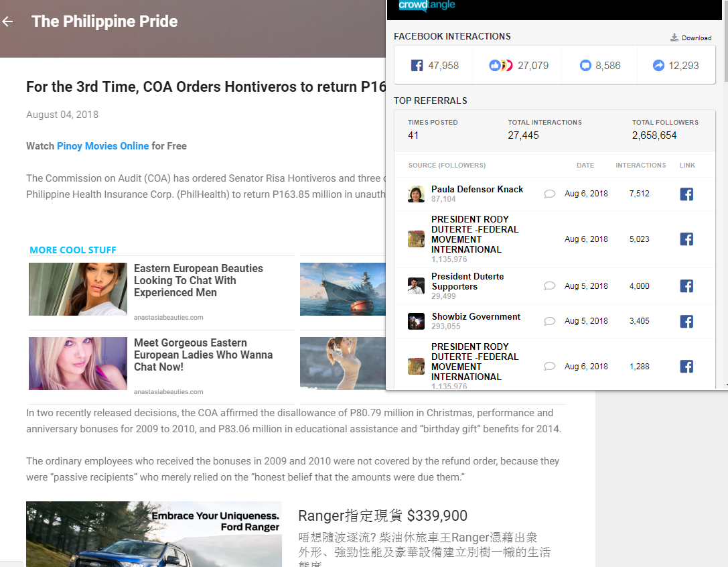The width and height of the screenshot is (728, 567).
Task: Open the Showbiz Government source name
Action: [x=476, y=316]
